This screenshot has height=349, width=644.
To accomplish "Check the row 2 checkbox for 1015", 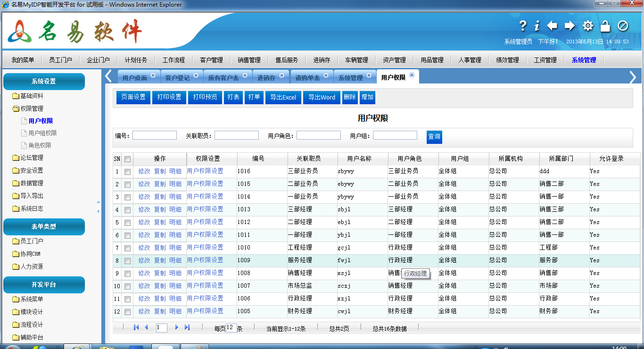I will tap(127, 185).
